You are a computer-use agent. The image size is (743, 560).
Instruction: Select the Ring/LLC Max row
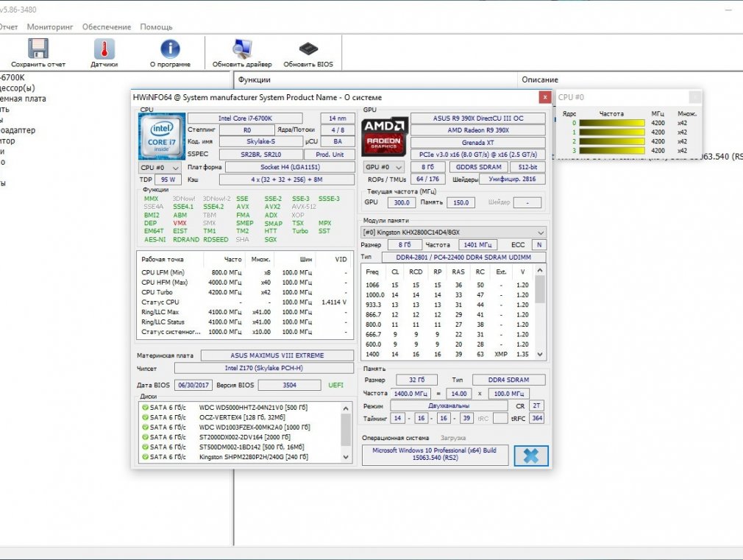[244, 312]
